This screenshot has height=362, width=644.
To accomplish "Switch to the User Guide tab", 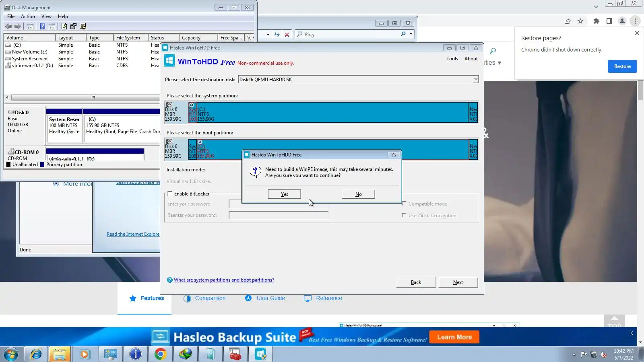I will click(x=265, y=298).
